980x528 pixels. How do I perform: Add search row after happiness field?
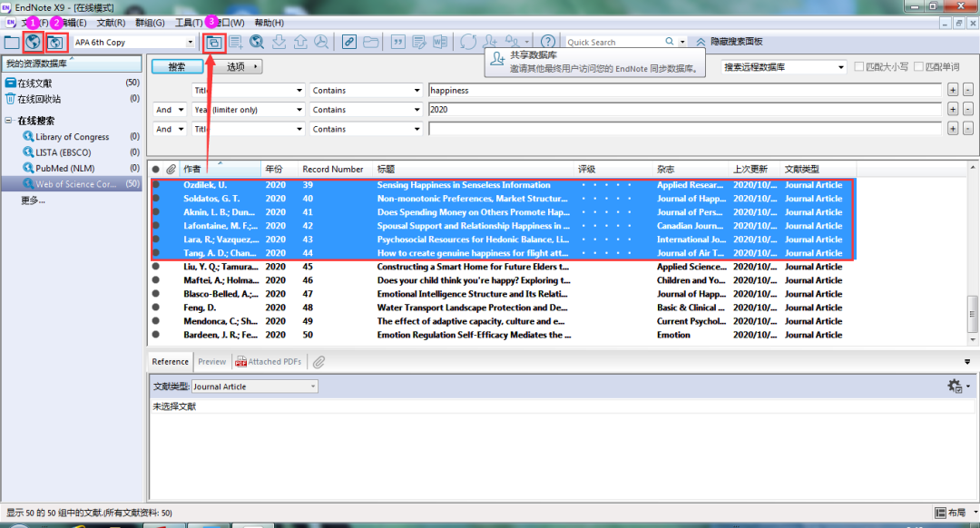(953, 91)
